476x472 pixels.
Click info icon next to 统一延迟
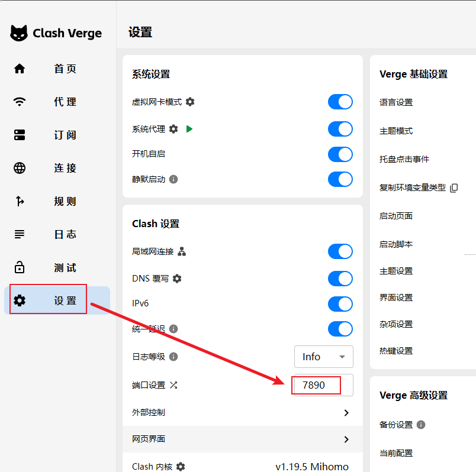coord(173,329)
